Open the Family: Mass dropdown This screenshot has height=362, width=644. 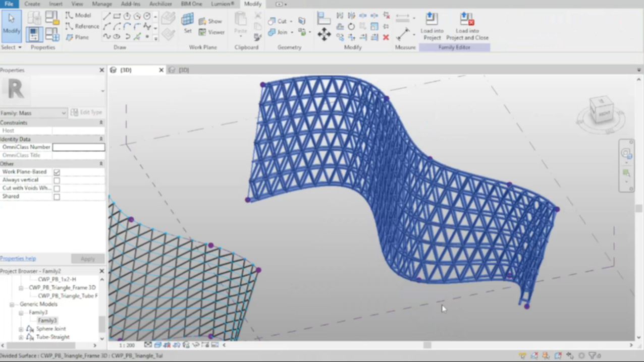click(64, 113)
